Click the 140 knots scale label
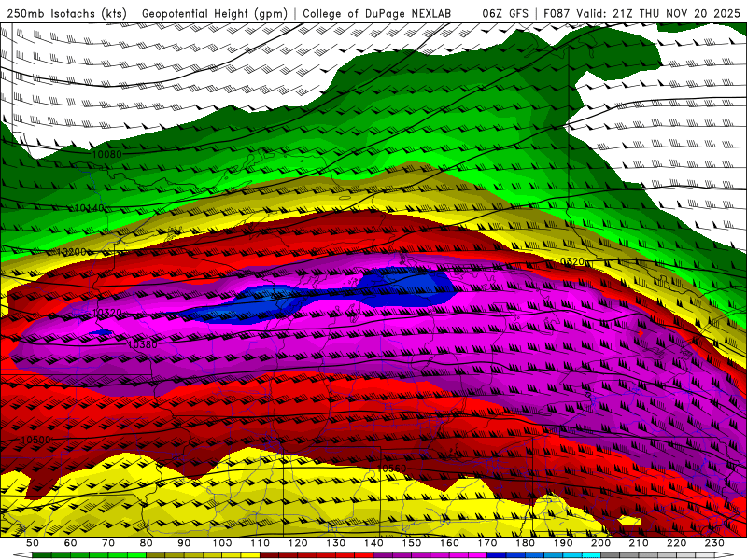 click(373, 543)
